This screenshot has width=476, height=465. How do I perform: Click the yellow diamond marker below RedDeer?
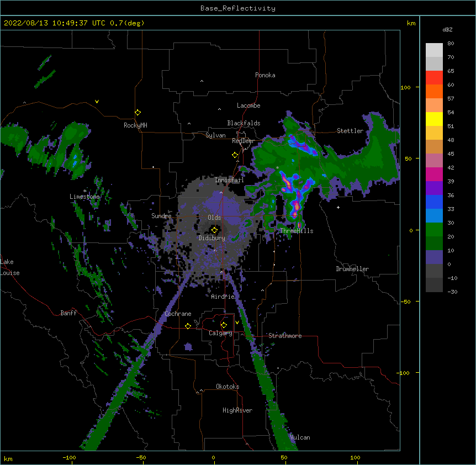click(235, 155)
